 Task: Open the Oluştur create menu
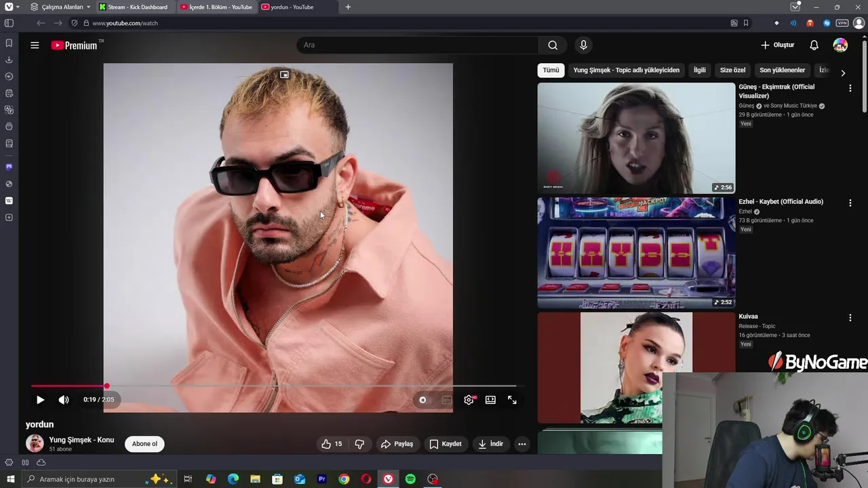pyautogui.click(x=777, y=45)
